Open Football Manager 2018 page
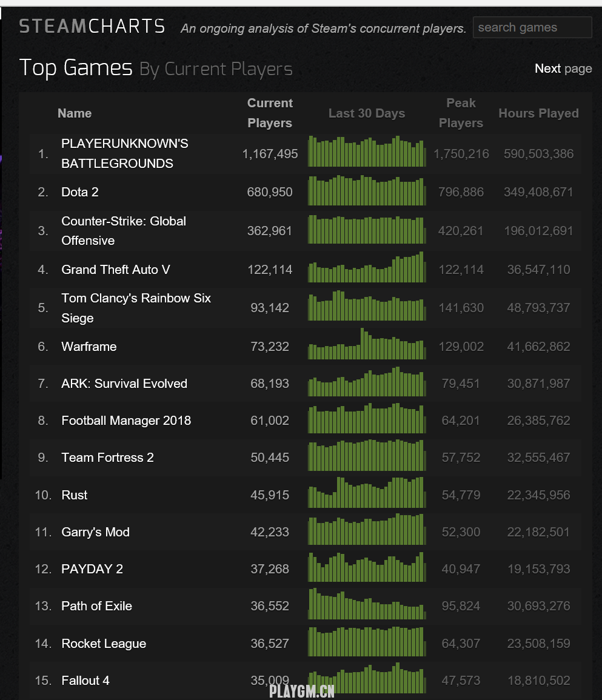Image resolution: width=602 pixels, height=700 pixels. coord(126,421)
